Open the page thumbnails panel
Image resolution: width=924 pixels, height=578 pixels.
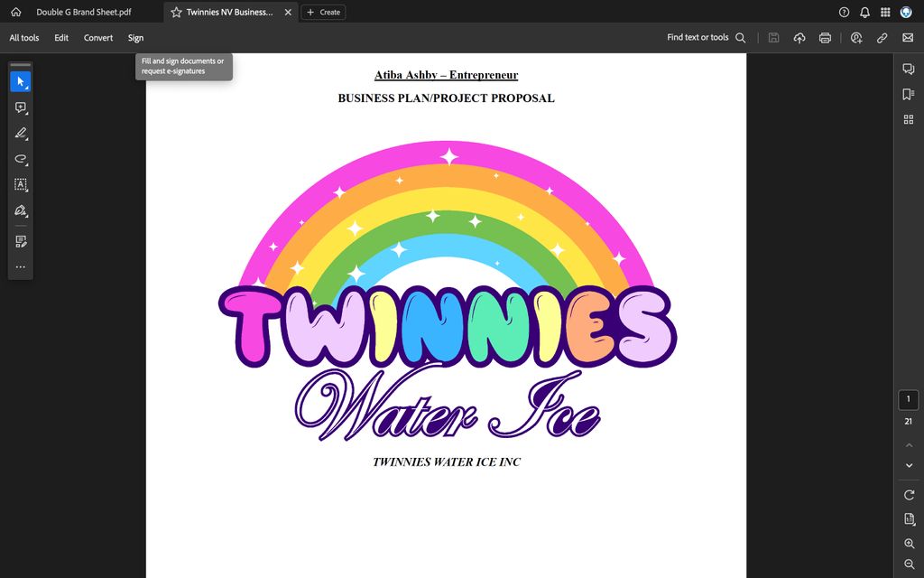(x=908, y=120)
